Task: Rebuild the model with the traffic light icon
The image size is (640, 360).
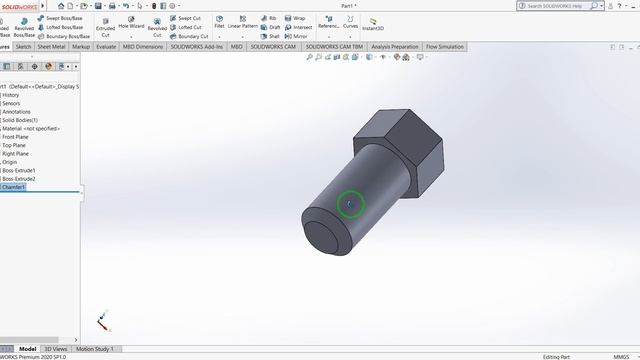Action: (x=154, y=6)
